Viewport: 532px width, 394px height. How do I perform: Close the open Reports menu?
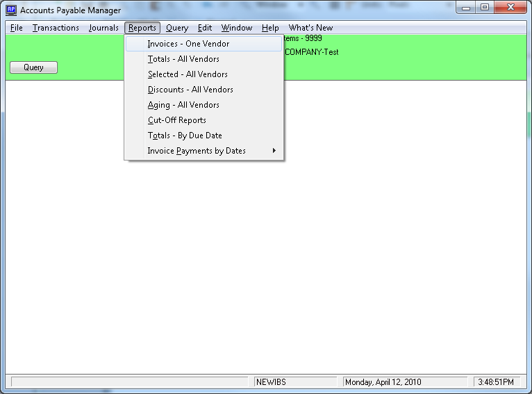click(x=142, y=28)
